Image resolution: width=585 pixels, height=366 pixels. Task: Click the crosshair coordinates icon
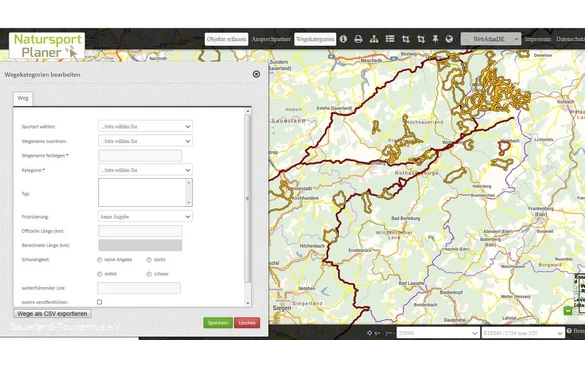[x=369, y=333]
